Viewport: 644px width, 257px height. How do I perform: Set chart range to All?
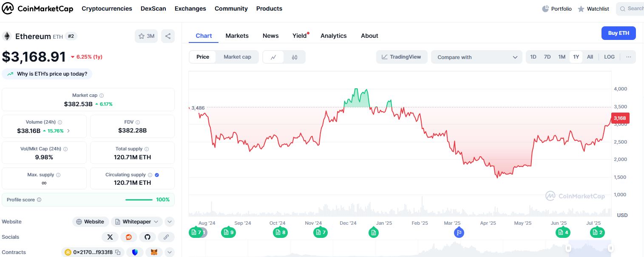coord(590,57)
